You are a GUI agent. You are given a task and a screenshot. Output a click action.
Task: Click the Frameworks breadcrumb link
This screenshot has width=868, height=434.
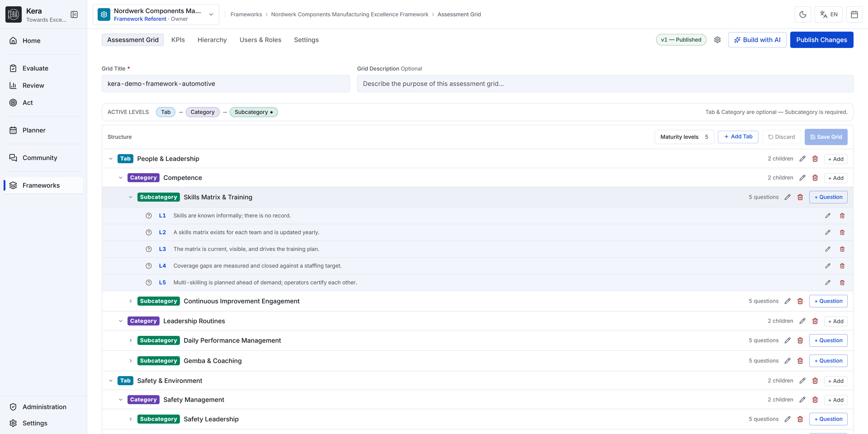(246, 14)
